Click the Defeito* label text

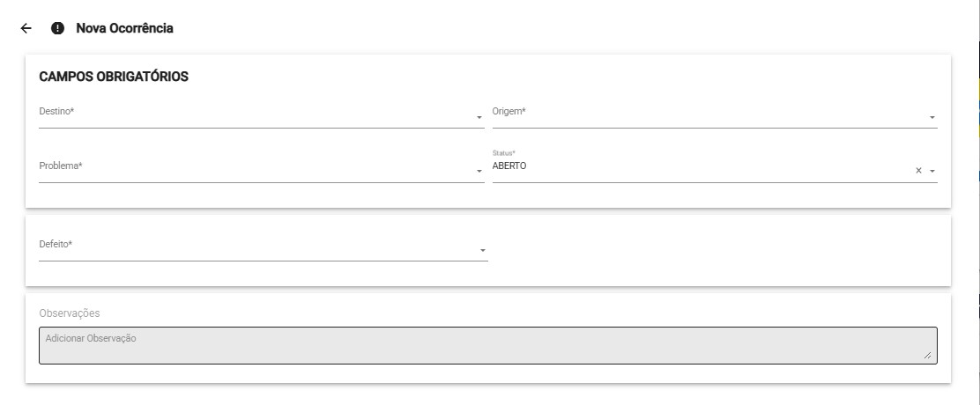(56, 245)
